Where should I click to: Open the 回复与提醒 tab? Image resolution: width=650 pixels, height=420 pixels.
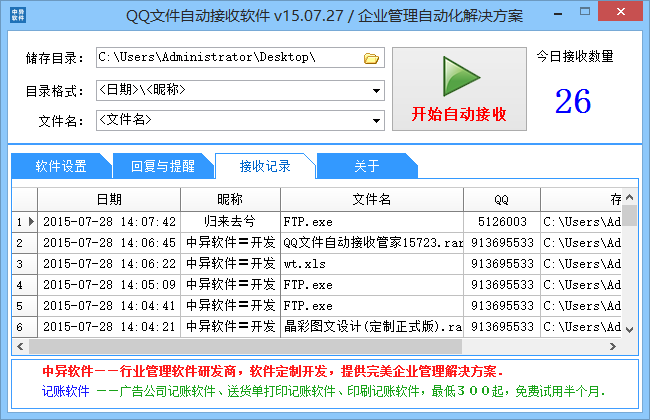pos(155,166)
